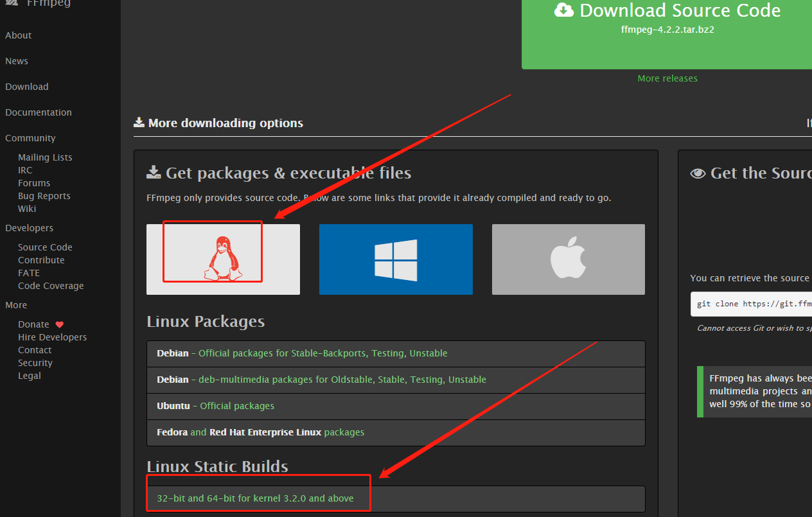Click the Fedora link

coord(172,432)
